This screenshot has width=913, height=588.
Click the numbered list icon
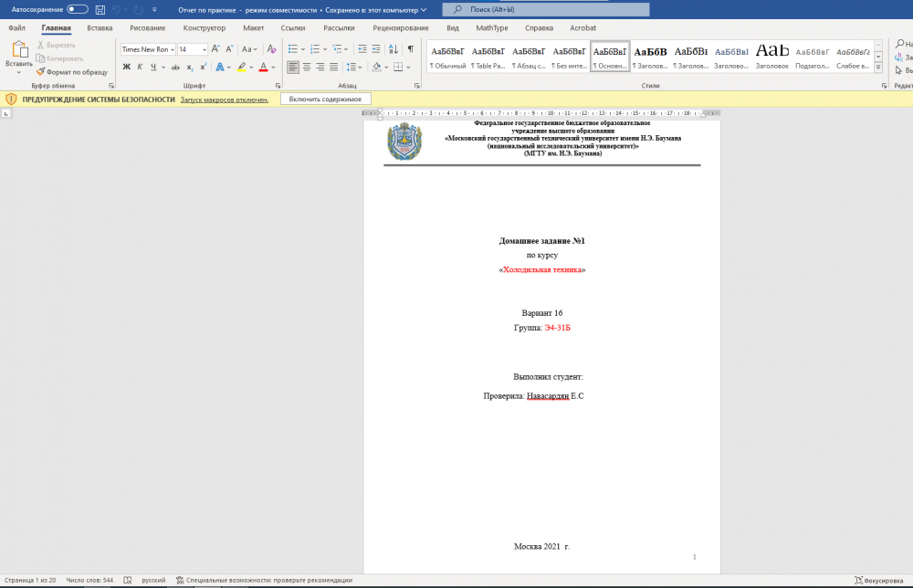coord(315,49)
